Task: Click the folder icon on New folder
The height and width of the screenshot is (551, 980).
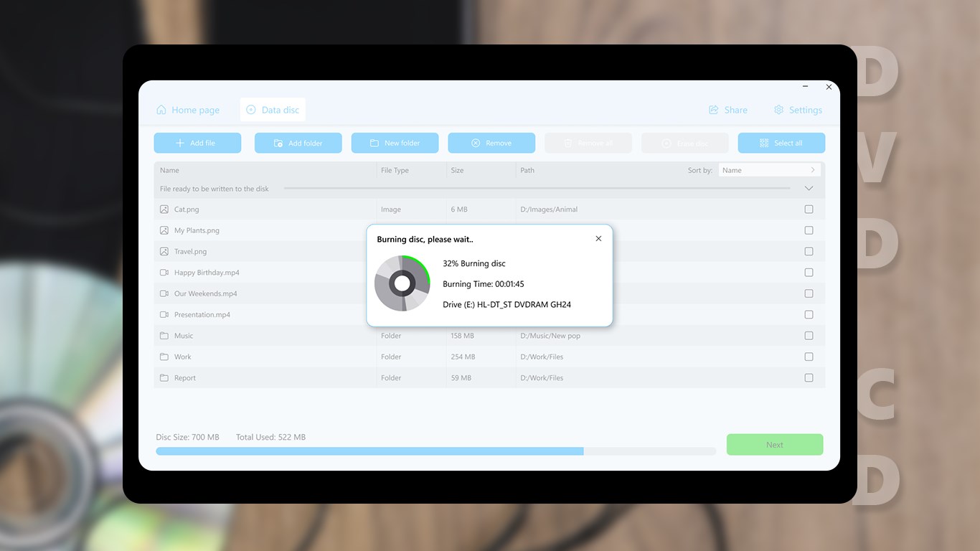Action: pyautogui.click(x=374, y=143)
